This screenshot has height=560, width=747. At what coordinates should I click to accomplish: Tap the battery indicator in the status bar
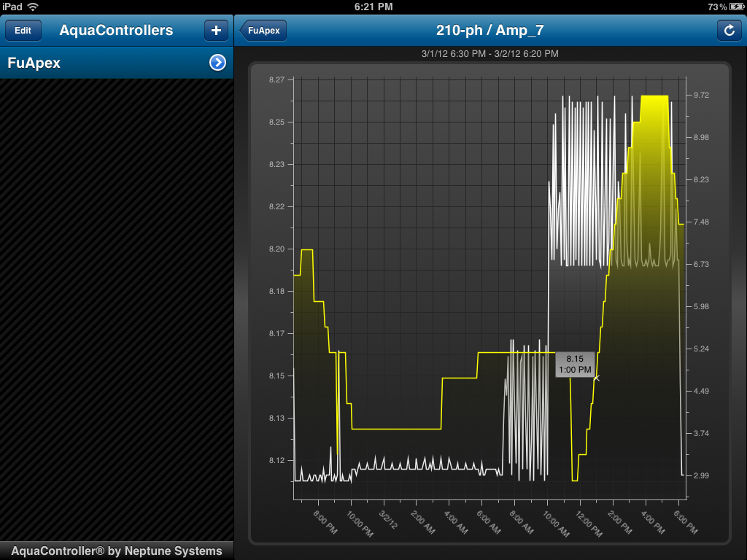(736, 6)
